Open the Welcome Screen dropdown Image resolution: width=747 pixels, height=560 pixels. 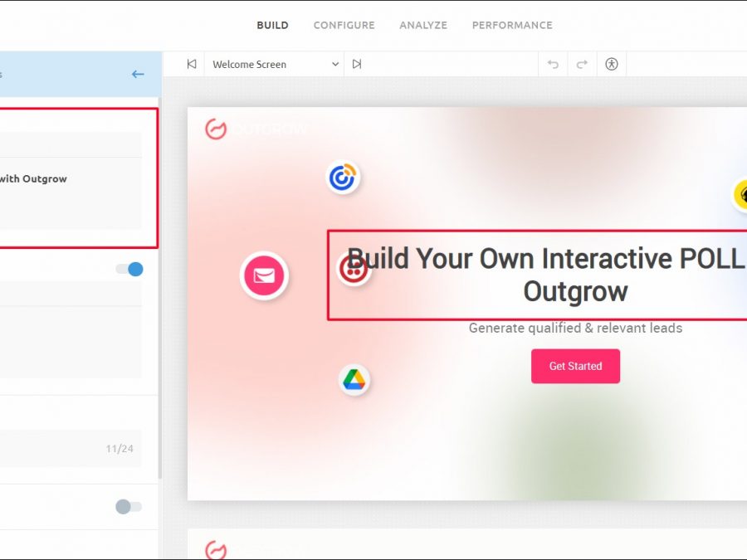pyautogui.click(x=275, y=64)
